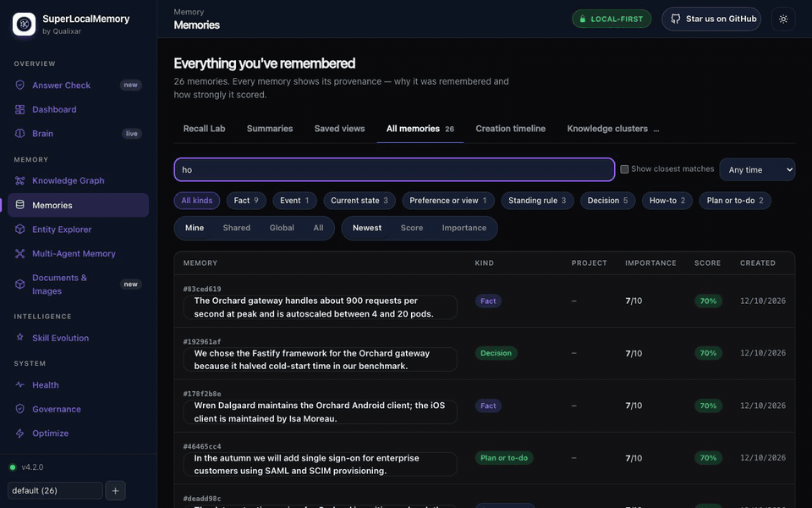This screenshot has height=508, width=812.
Task: Toggle the light/dark theme sun icon
Action: 783,19
